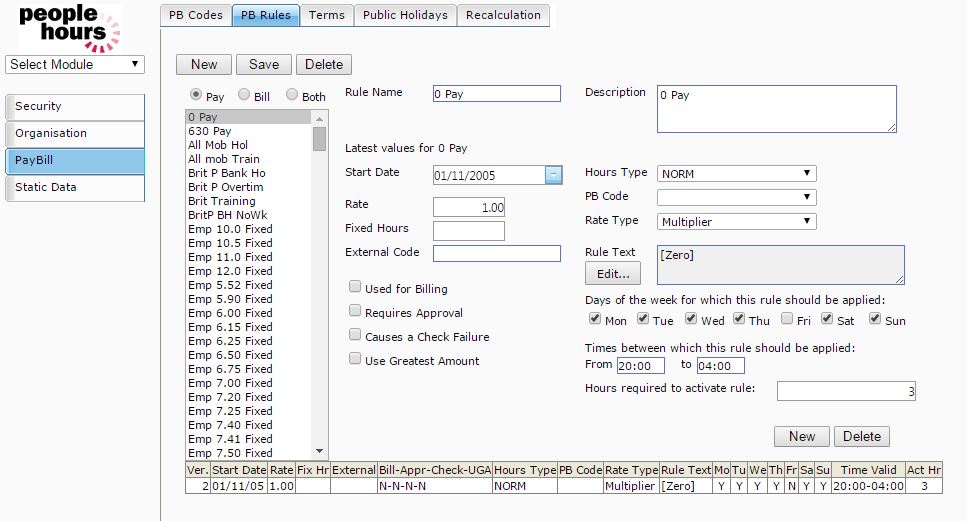Select the Bill radio button

[x=244, y=96]
